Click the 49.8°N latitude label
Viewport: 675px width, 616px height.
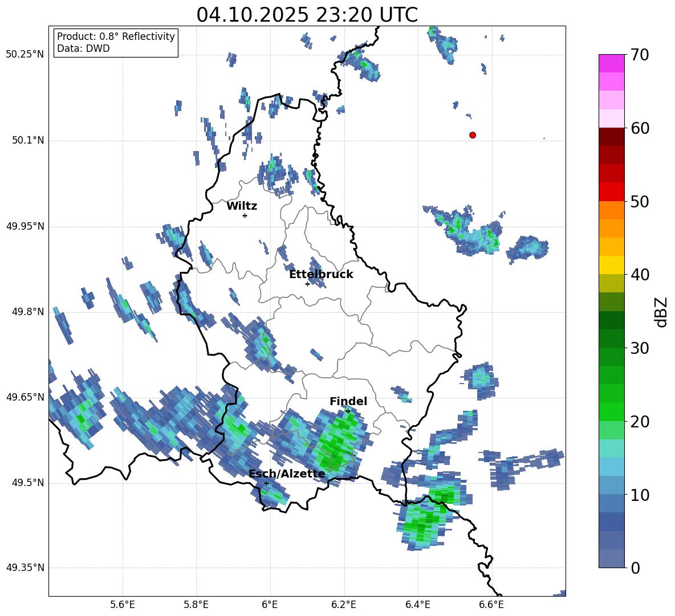pos(29,312)
